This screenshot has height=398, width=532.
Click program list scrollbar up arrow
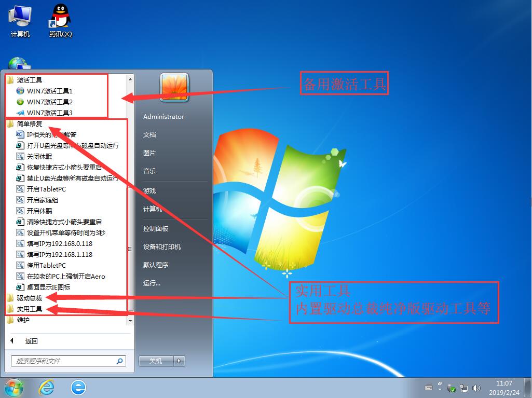(130, 79)
